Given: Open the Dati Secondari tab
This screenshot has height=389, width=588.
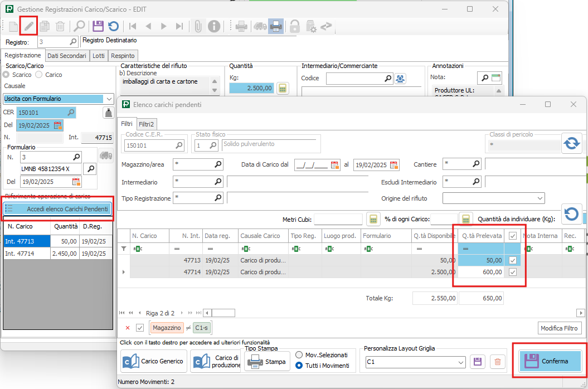Looking at the screenshot, I should coord(66,56).
